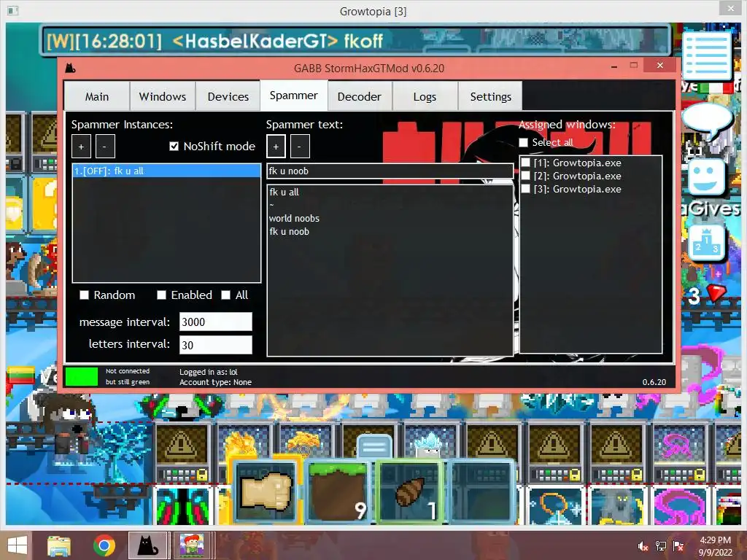The height and width of the screenshot is (560, 747).
Task: Click black cat StormHax taskbar icon
Action: coord(147,545)
